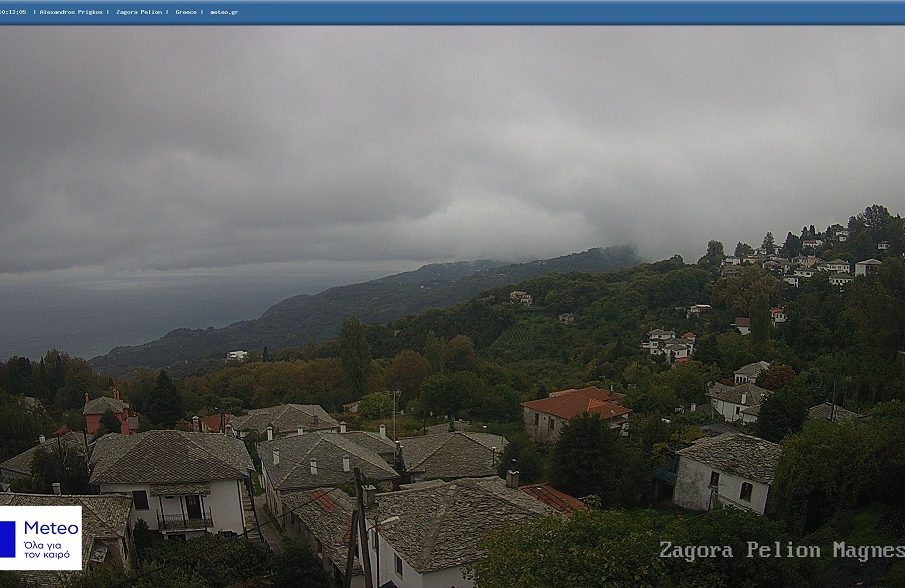The height and width of the screenshot is (588, 905).
Task: Click the red house with chimneys at left
Action: [105, 413]
